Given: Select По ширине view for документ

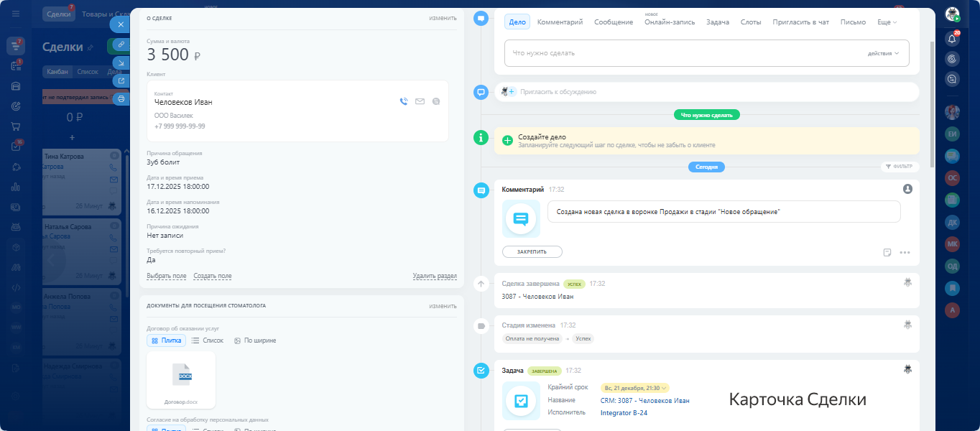Looking at the screenshot, I should (255, 340).
